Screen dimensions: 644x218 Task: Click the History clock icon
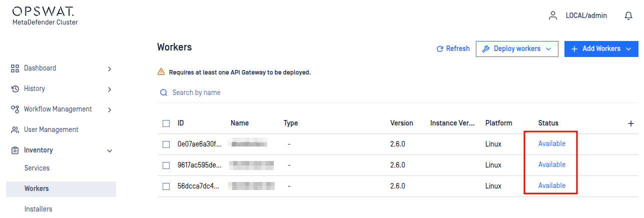pyautogui.click(x=15, y=88)
